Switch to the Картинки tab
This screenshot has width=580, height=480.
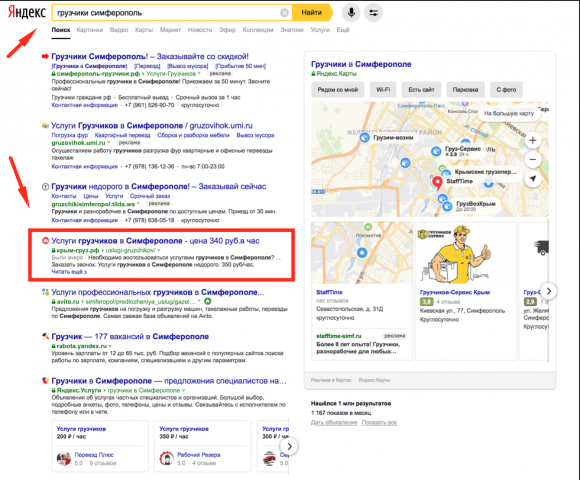pos(90,30)
